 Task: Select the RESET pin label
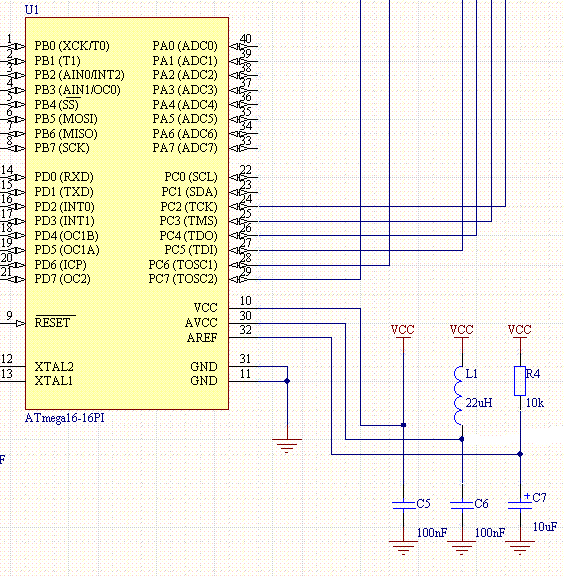pyautogui.click(x=52, y=323)
